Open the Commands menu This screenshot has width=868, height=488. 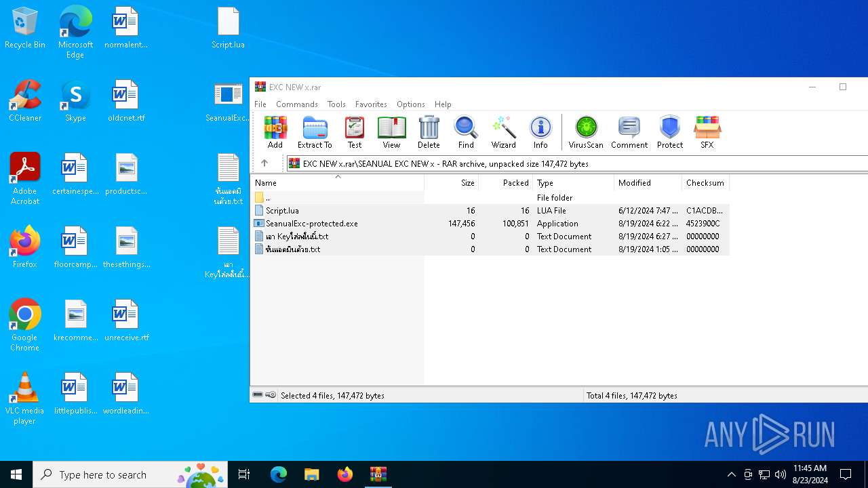pos(297,104)
